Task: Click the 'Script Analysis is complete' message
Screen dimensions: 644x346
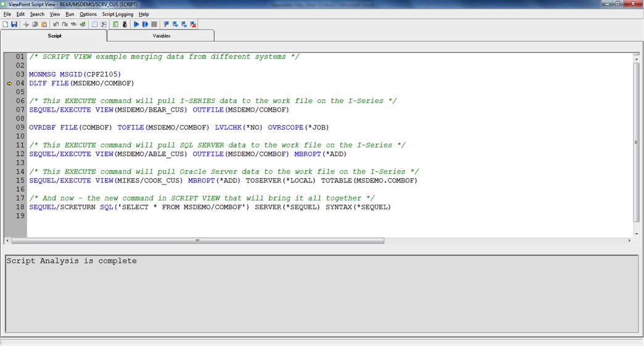Action: click(x=72, y=261)
